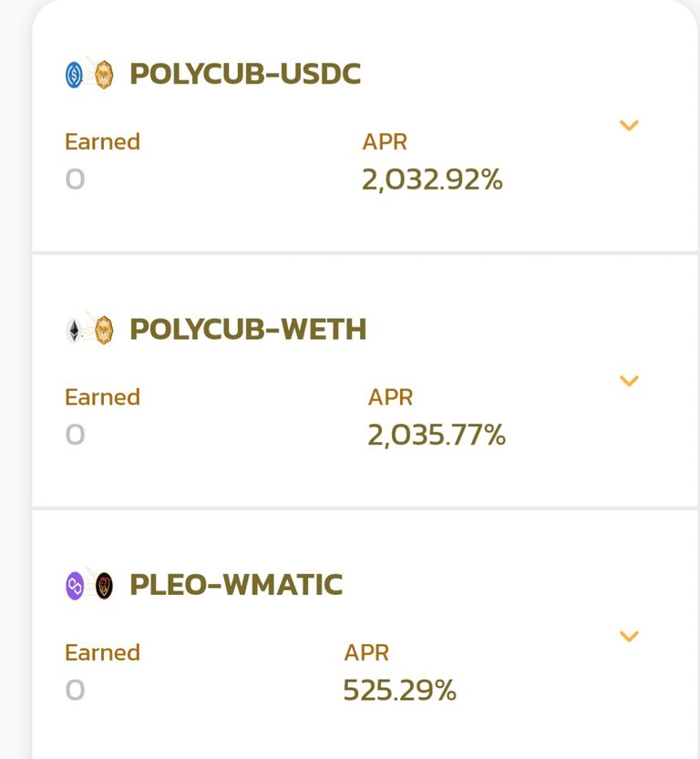Viewport: 700px width, 759px height.
Task: Open the POLYCUB-USDC farm title
Action: click(x=245, y=74)
